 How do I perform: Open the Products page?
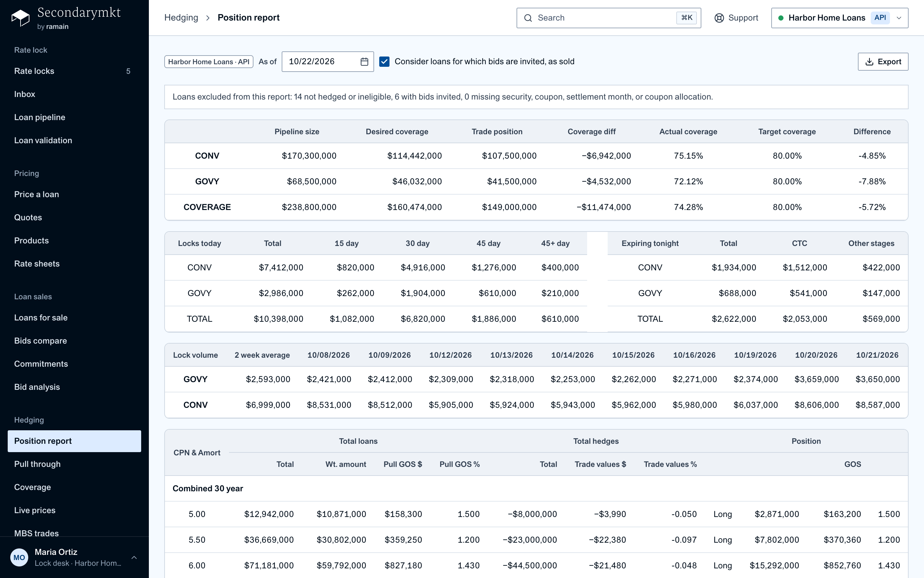(x=74, y=241)
